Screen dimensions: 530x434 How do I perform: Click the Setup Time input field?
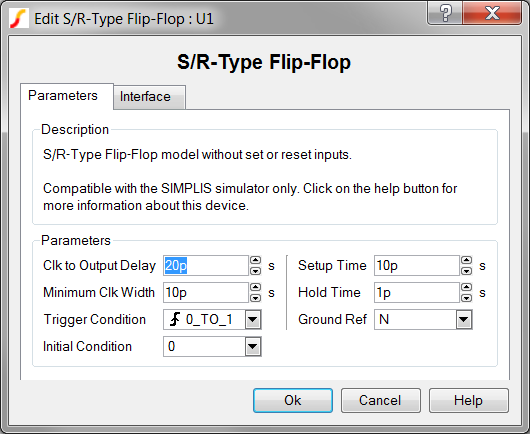tap(417, 266)
